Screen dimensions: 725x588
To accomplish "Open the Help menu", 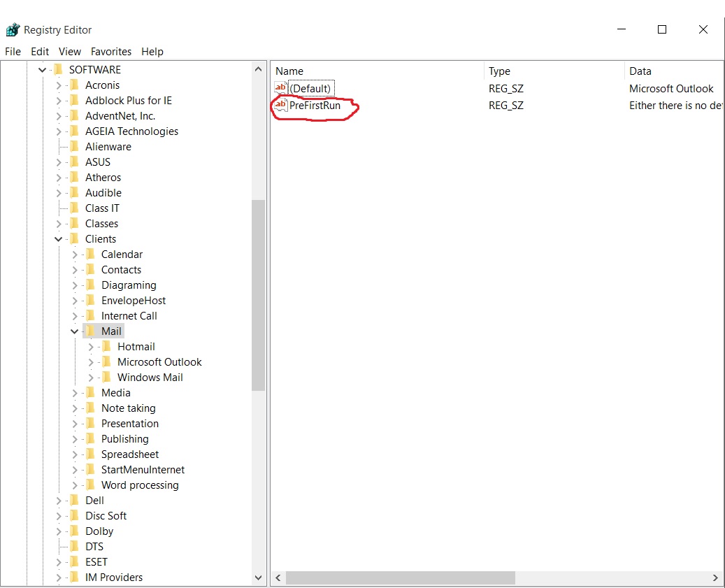I will [x=152, y=51].
